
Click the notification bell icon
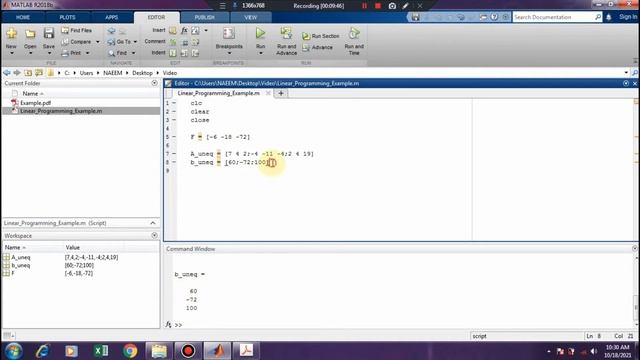pyautogui.click(x=609, y=17)
